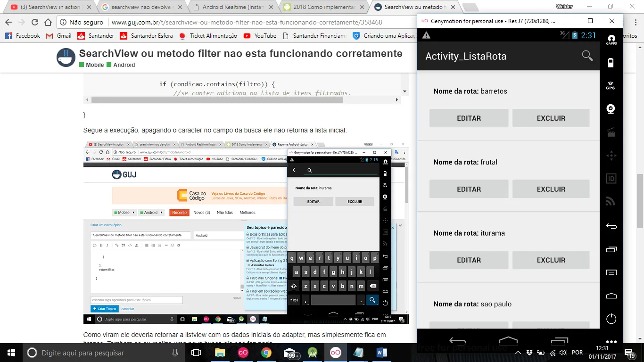Viewport: 644px width, 362px height.
Task: Open Genymotion battery widget
Action: pos(611,63)
